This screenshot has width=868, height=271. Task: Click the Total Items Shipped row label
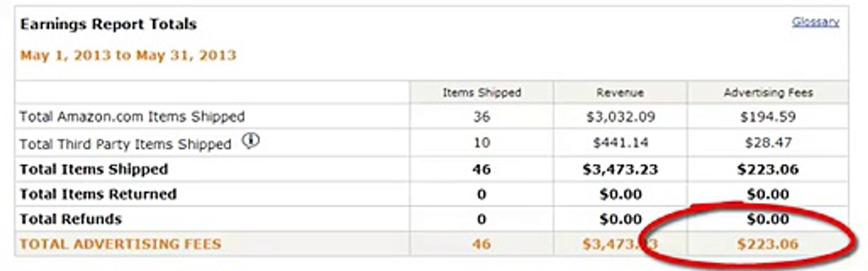94,169
